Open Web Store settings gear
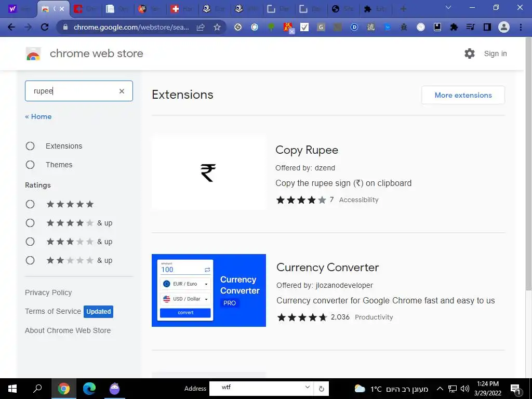 tap(470, 54)
